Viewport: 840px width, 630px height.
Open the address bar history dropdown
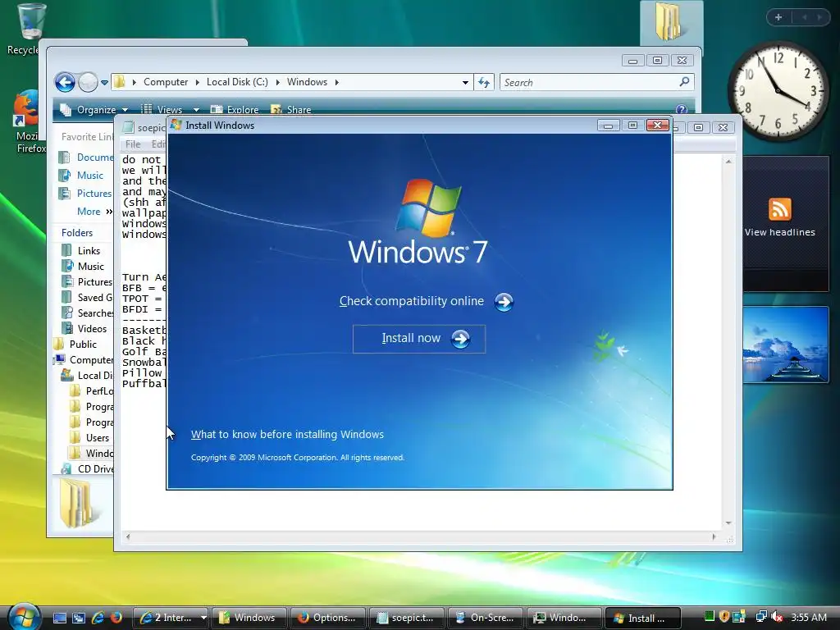point(465,83)
